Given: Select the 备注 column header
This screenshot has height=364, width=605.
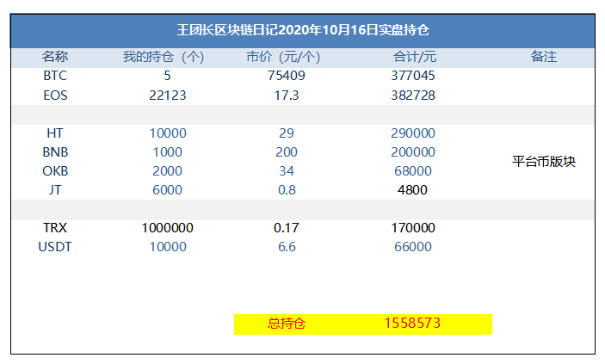Looking at the screenshot, I should tap(544, 57).
